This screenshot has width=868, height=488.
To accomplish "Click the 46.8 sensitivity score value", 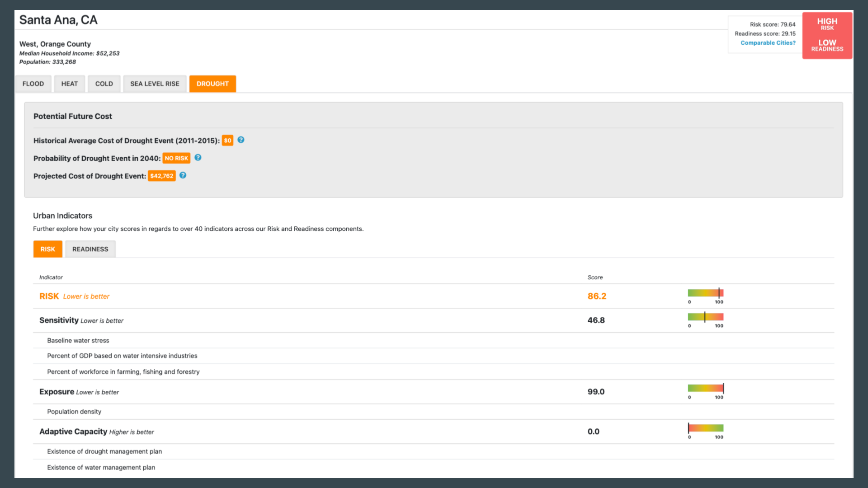I will 596,320.
